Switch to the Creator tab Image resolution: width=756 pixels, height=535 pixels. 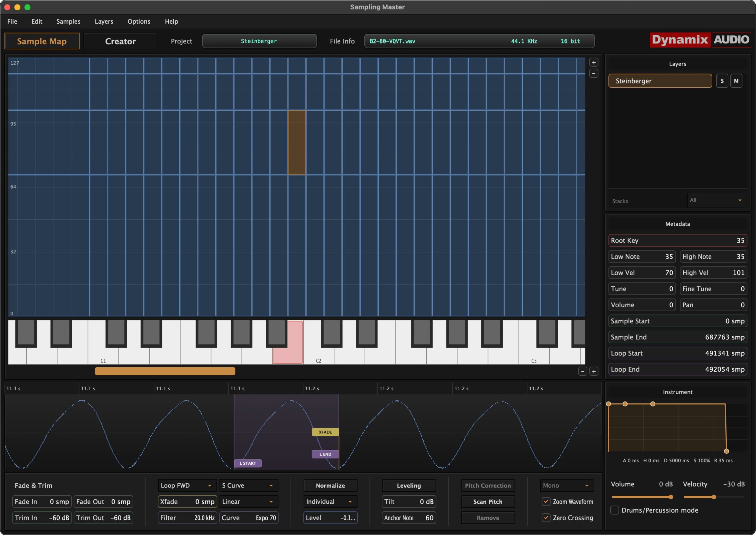(120, 41)
